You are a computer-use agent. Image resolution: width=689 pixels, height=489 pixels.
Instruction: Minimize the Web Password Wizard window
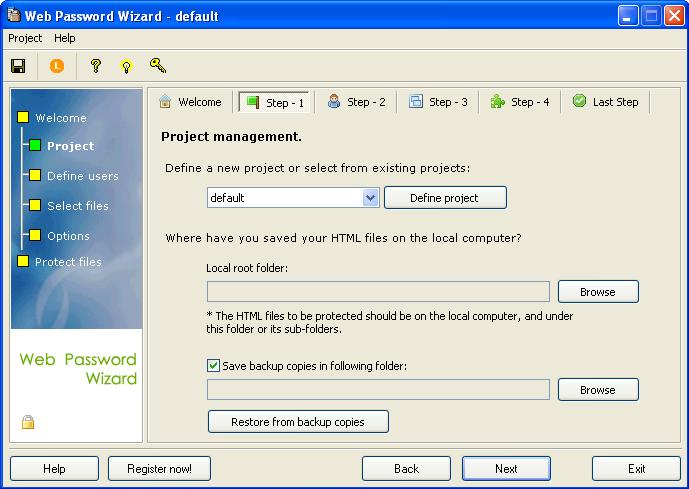627,16
